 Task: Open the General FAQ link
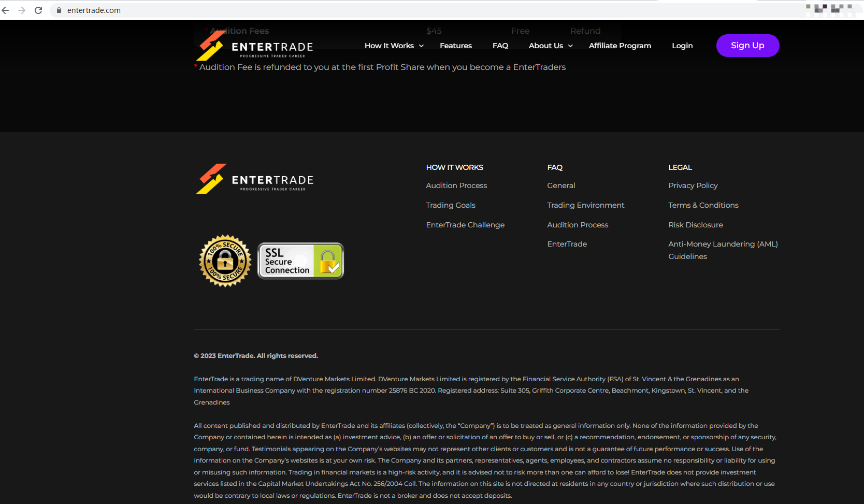point(561,185)
